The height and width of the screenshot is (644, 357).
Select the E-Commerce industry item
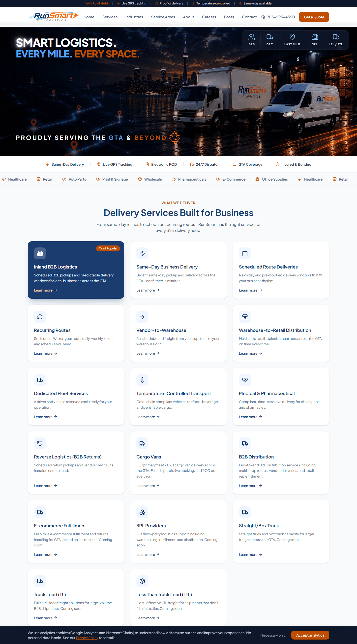231,179
